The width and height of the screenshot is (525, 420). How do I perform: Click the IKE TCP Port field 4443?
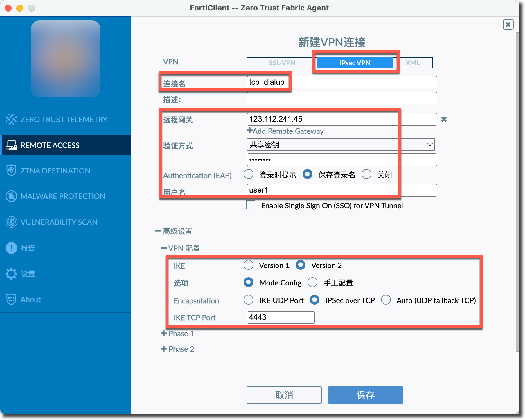click(281, 317)
